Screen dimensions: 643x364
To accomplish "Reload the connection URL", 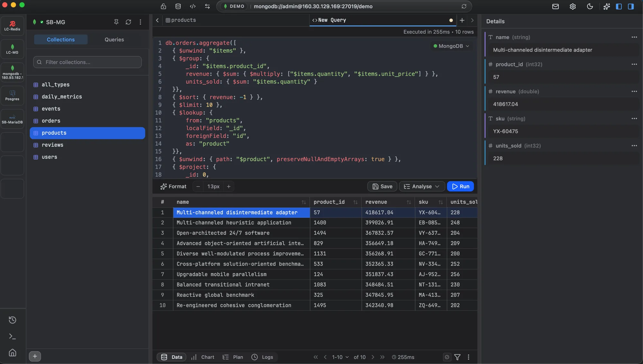I will (x=464, y=6).
